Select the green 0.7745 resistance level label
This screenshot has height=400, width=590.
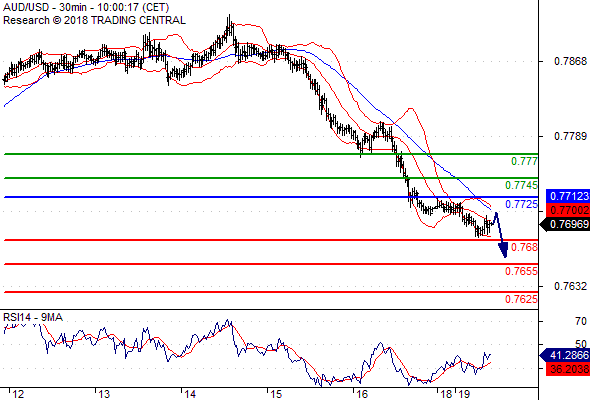522,185
